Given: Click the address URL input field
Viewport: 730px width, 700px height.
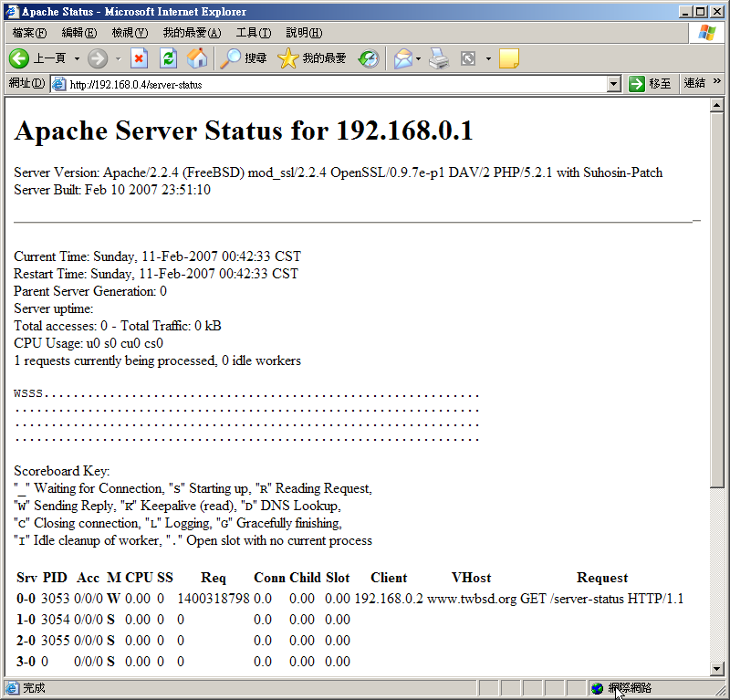Looking at the screenshot, I should coord(335,84).
